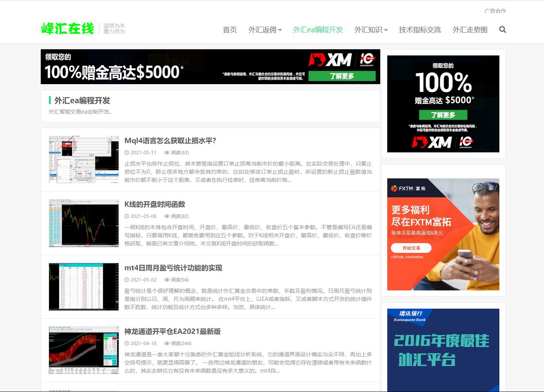Click date text 2021-05-06
This screenshot has height=392, width=544.
144,216
